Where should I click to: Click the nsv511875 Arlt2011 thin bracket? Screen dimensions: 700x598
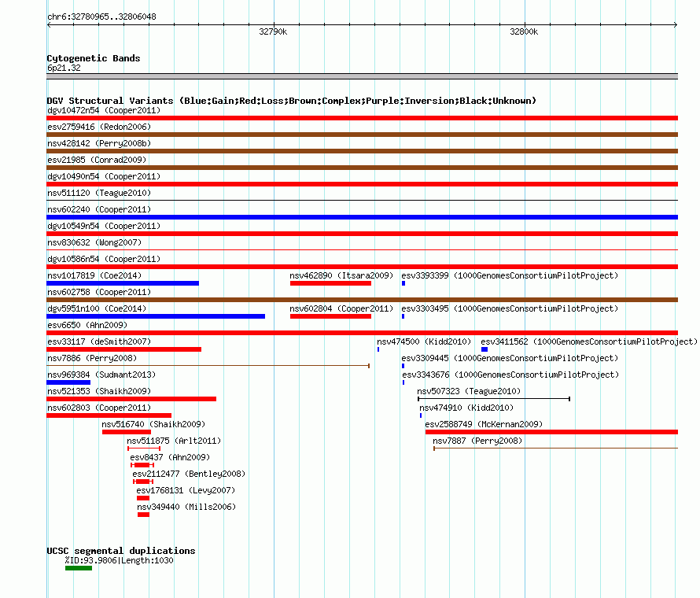click(x=144, y=448)
